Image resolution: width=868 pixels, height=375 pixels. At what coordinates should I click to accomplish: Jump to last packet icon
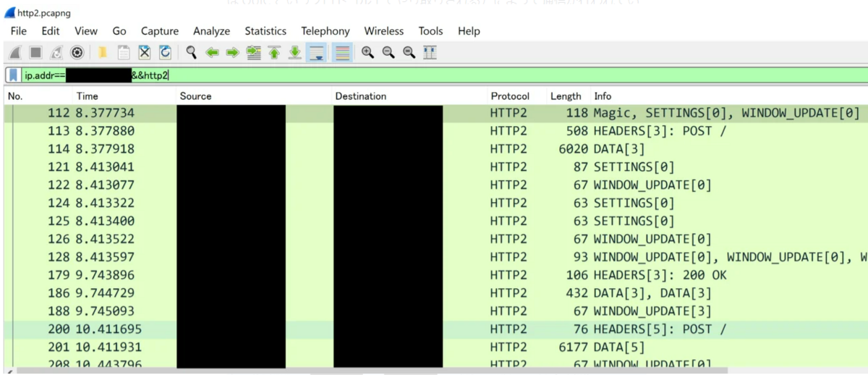(294, 52)
